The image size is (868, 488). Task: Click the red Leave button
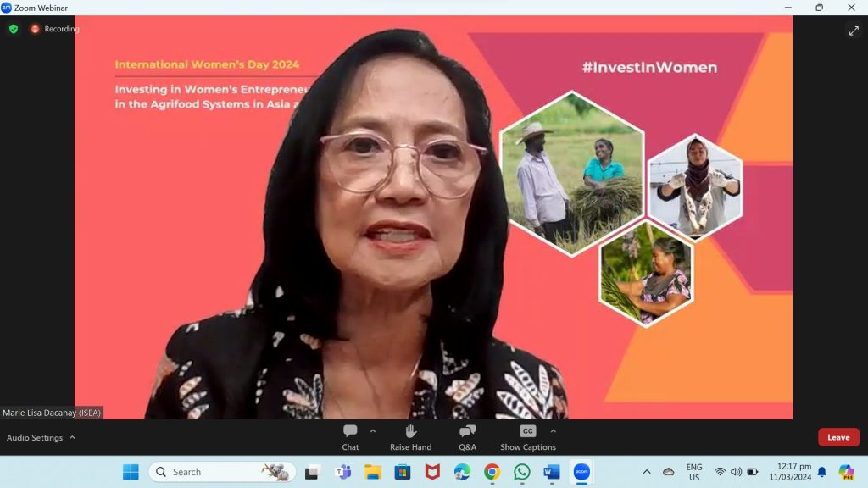click(x=838, y=437)
